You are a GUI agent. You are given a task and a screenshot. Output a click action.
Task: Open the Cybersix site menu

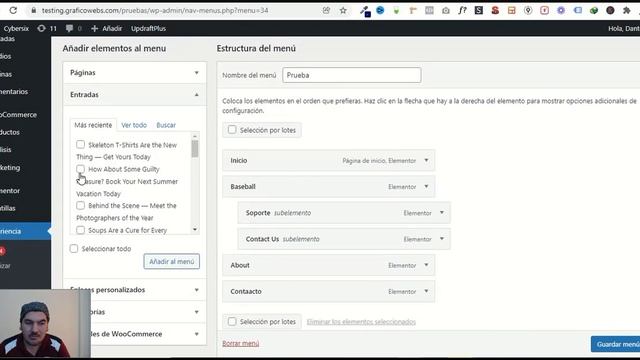16,28
